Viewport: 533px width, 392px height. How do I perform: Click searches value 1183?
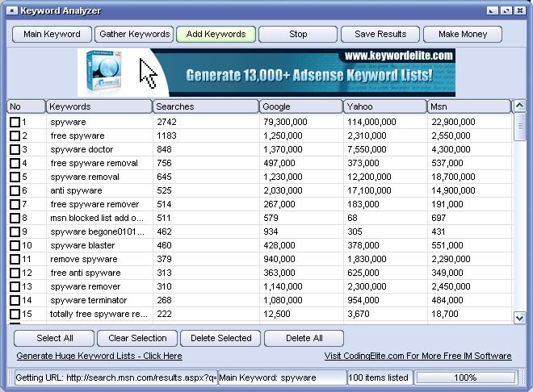(x=166, y=136)
